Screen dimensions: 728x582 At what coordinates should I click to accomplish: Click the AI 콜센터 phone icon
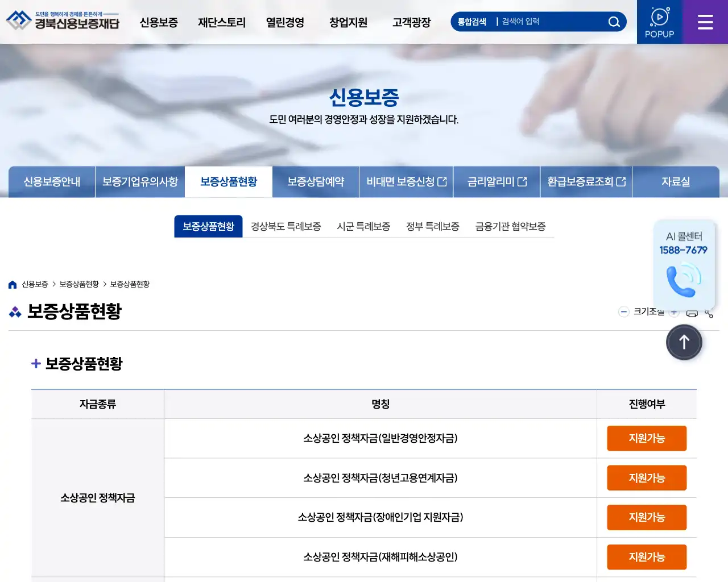click(684, 280)
